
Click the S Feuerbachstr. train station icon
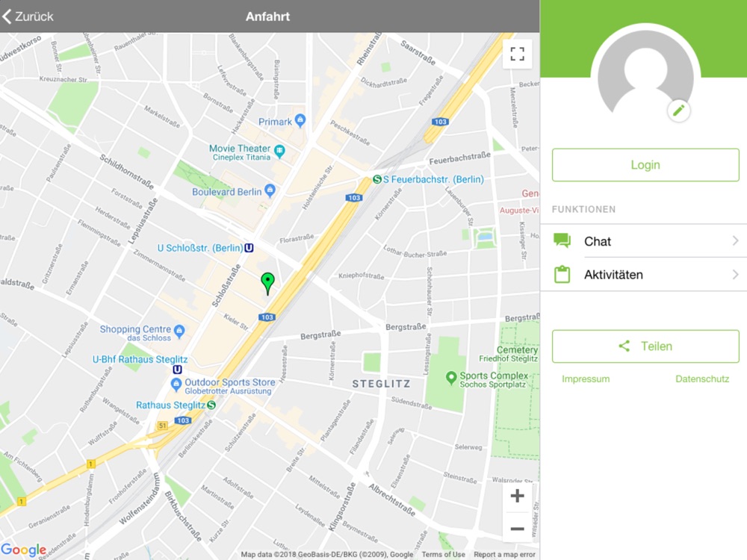coord(376,179)
